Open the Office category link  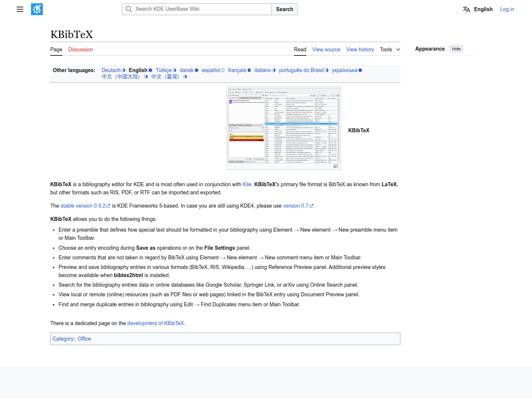point(84,339)
